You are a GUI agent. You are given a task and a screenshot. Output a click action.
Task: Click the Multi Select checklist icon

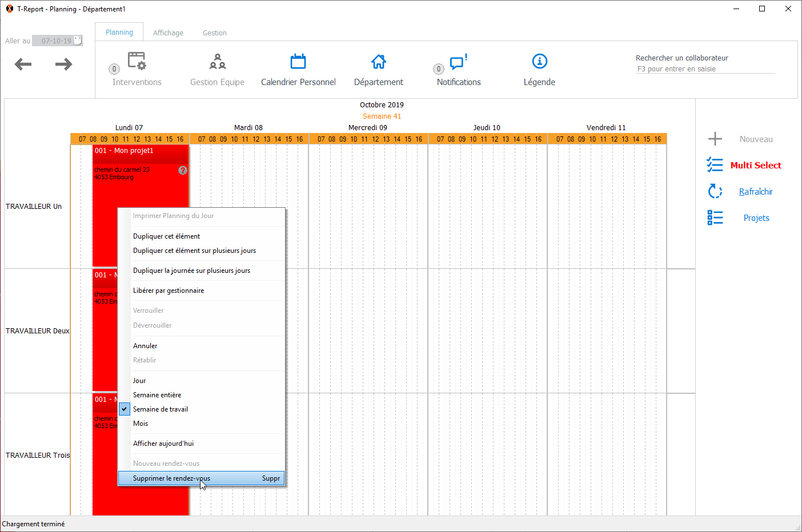[x=715, y=165]
